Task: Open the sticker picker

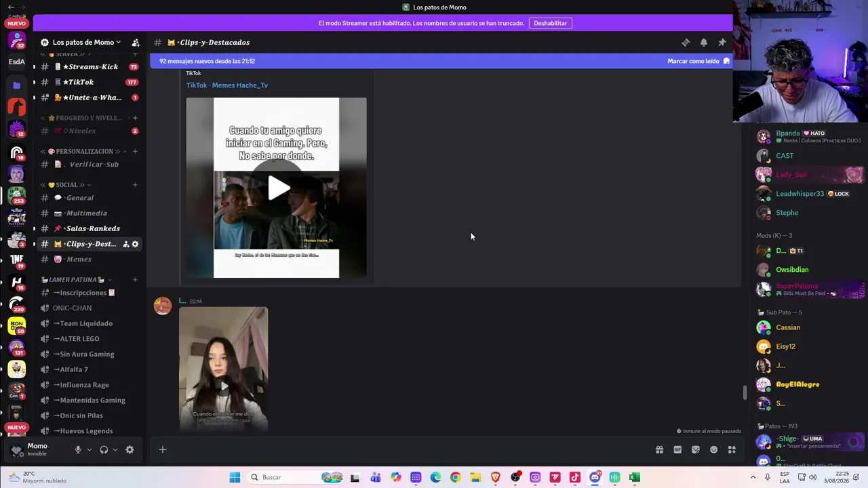Action: [x=696, y=449]
